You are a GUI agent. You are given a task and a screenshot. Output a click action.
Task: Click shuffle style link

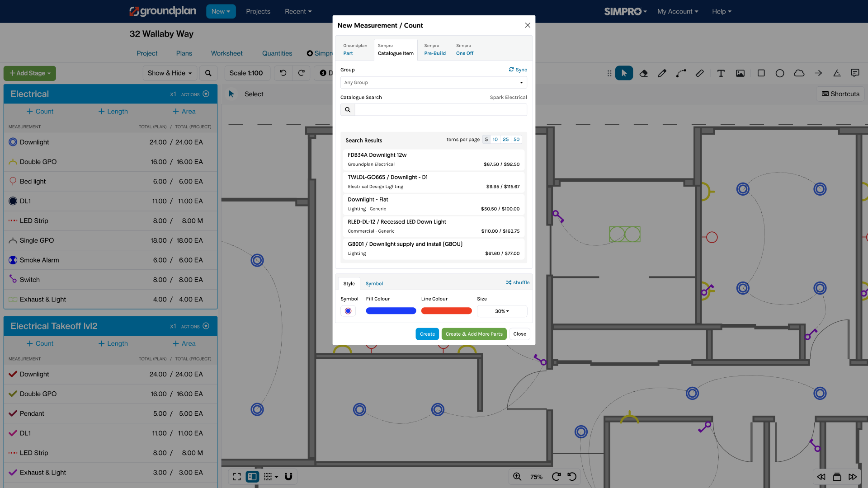point(518,282)
